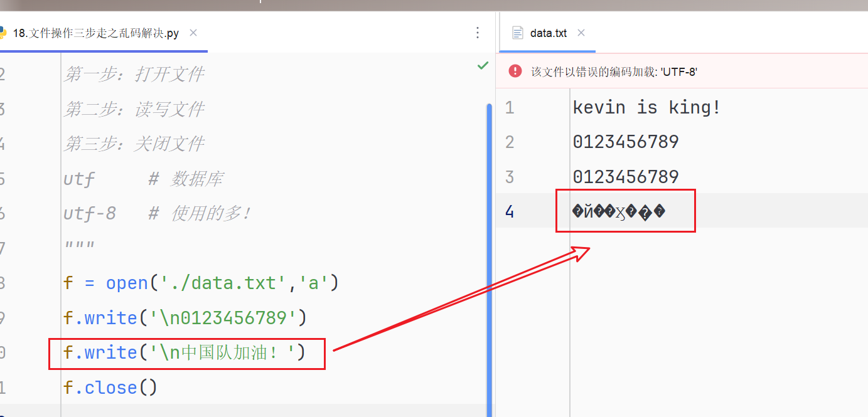
Task: Click the f.write('\n0123456789') code line
Action: [x=185, y=318]
